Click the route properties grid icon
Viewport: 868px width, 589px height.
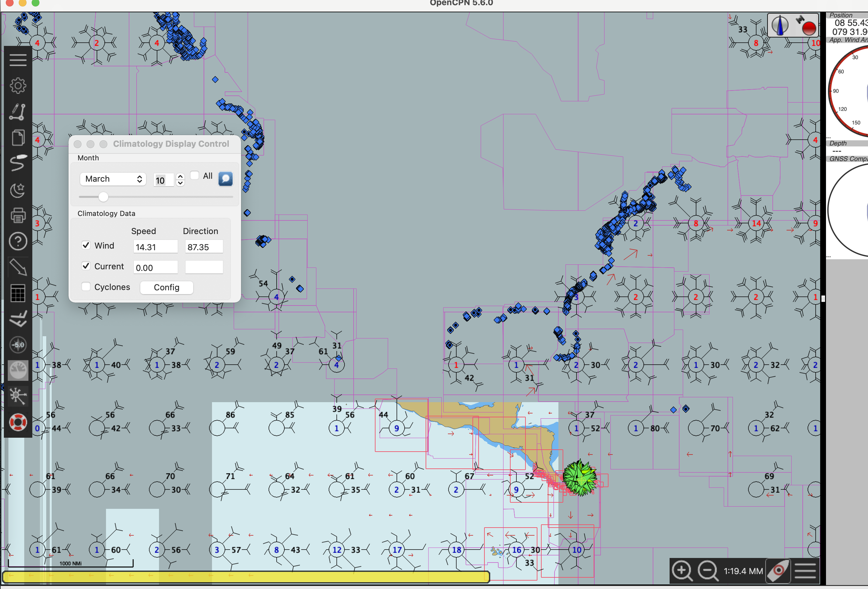click(x=17, y=294)
